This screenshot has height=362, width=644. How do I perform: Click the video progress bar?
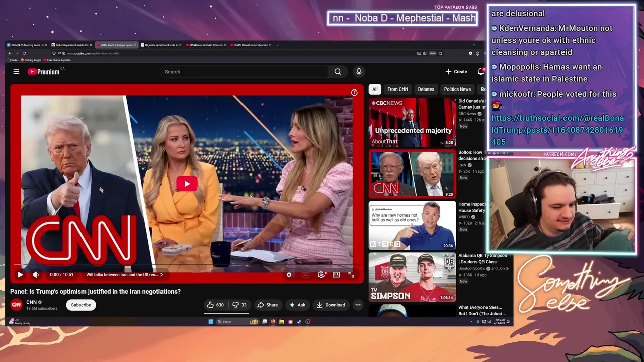tap(187, 265)
